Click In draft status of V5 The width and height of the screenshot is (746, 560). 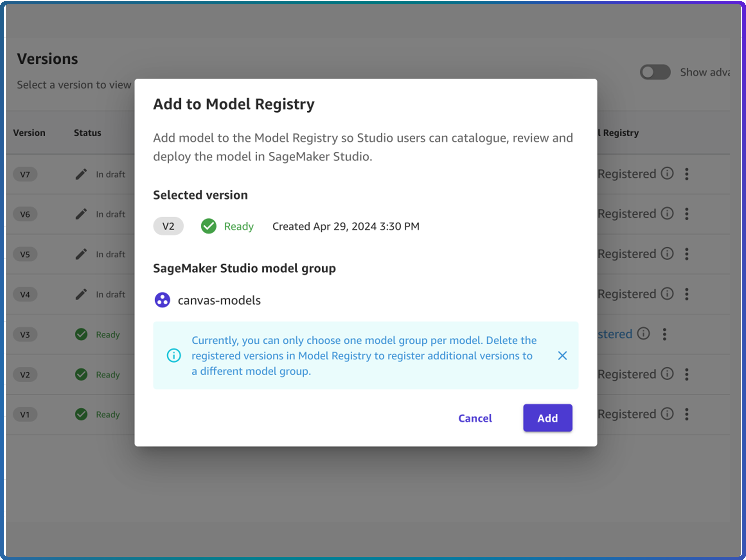(110, 254)
